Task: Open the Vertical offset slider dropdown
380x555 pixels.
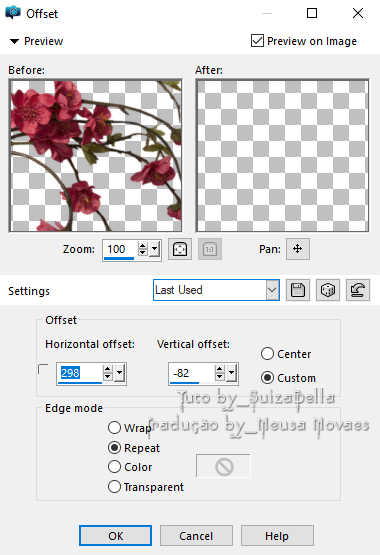Action: (x=231, y=373)
